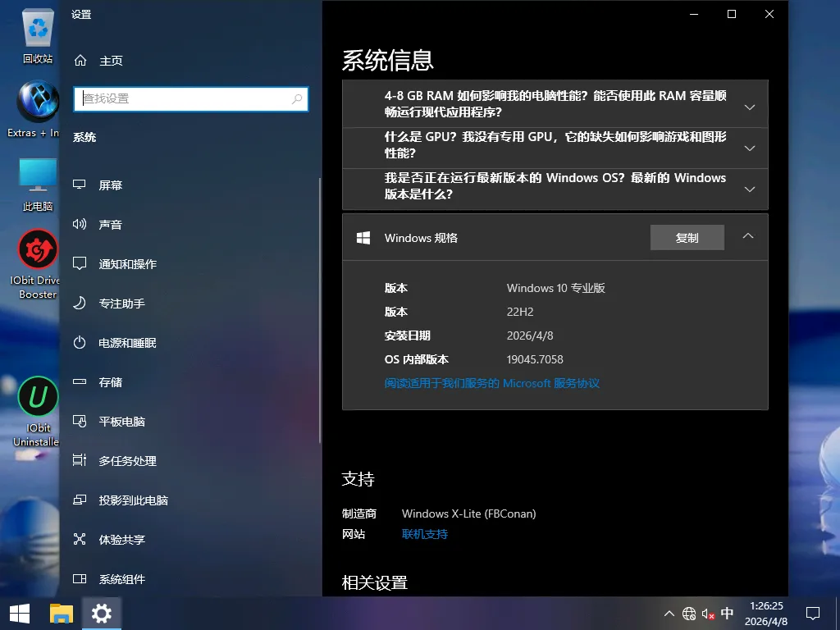840x630 pixels.
Task: Open the 联机支持 support link
Action: (x=425, y=534)
